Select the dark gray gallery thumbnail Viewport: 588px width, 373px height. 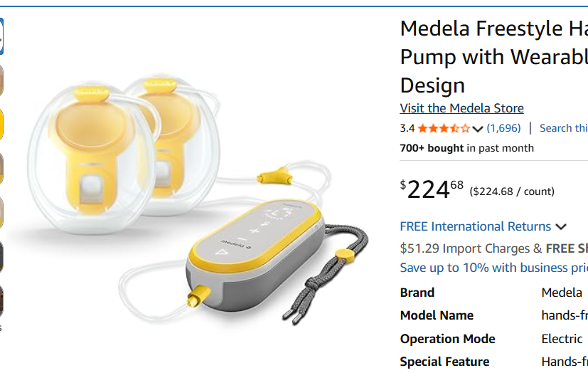(x=1, y=257)
